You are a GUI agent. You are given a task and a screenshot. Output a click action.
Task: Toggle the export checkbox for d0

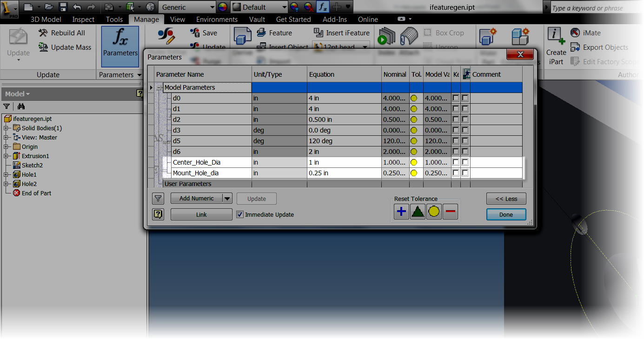[x=465, y=98]
